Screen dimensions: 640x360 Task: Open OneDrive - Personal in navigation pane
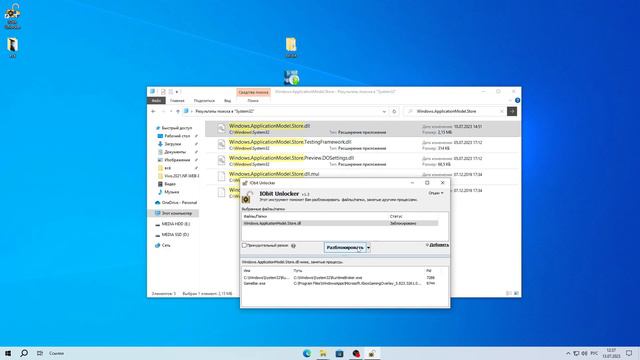click(179, 202)
